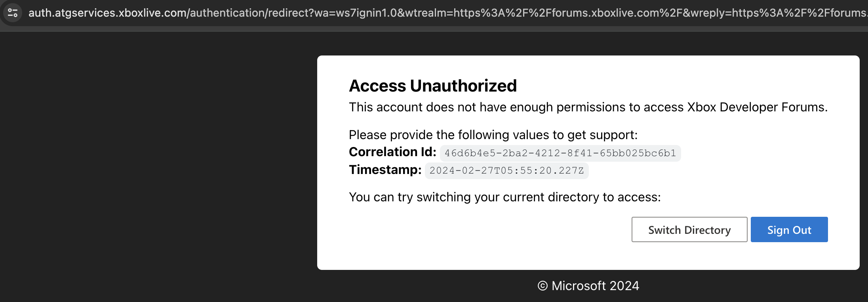Click the 2024-02-27 timestamp text

(x=506, y=170)
